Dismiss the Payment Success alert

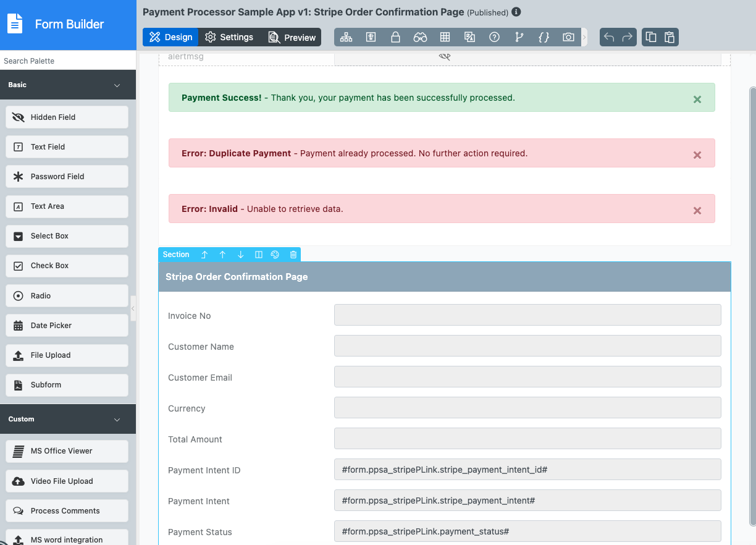pyautogui.click(x=697, y=99)
